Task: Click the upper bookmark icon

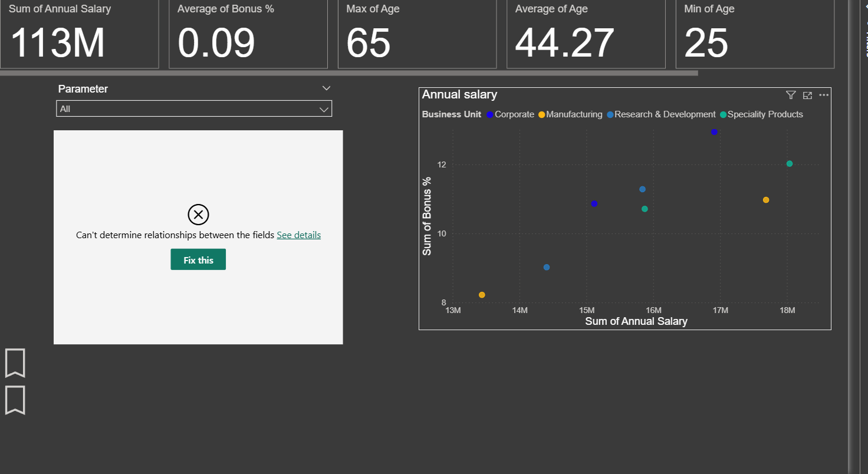Action: (x=15, y=363)
